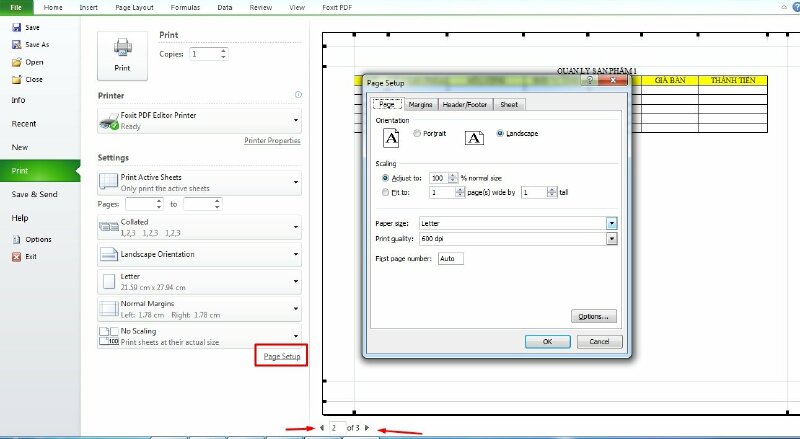Expand Landscape Orientation dropdown
Image resolution: width=800 pixels, height=439 pixels.
(296, 254)
